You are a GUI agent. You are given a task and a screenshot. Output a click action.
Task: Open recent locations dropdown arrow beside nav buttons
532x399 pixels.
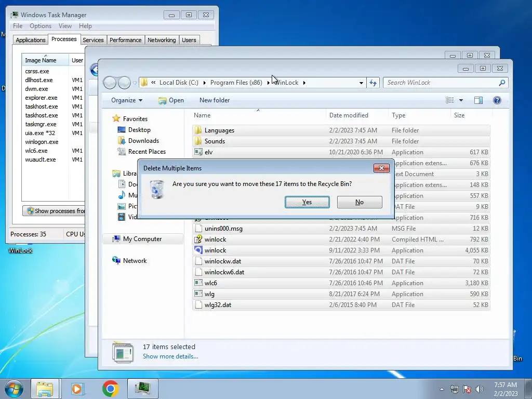[135, 83]
